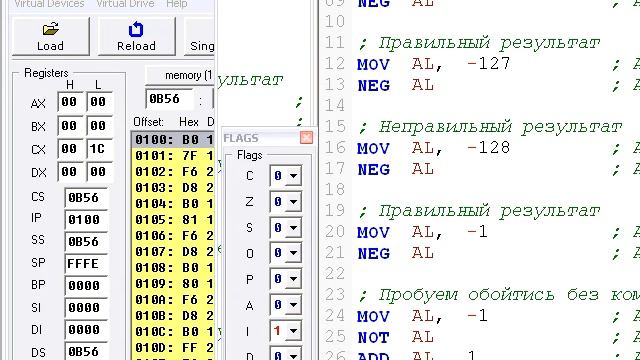Click the Single step button
Image resolution: width=640 pixels, height=360 pixels.
[200, 36]
